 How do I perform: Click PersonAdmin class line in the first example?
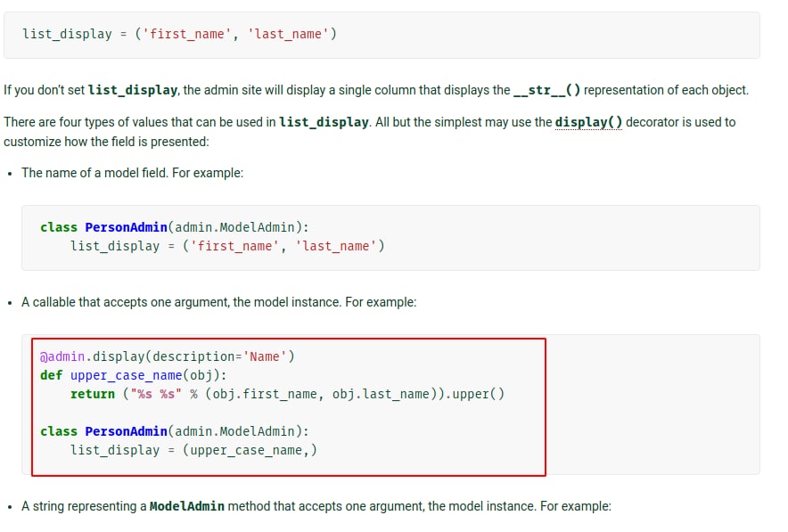(x=175, y=227)
